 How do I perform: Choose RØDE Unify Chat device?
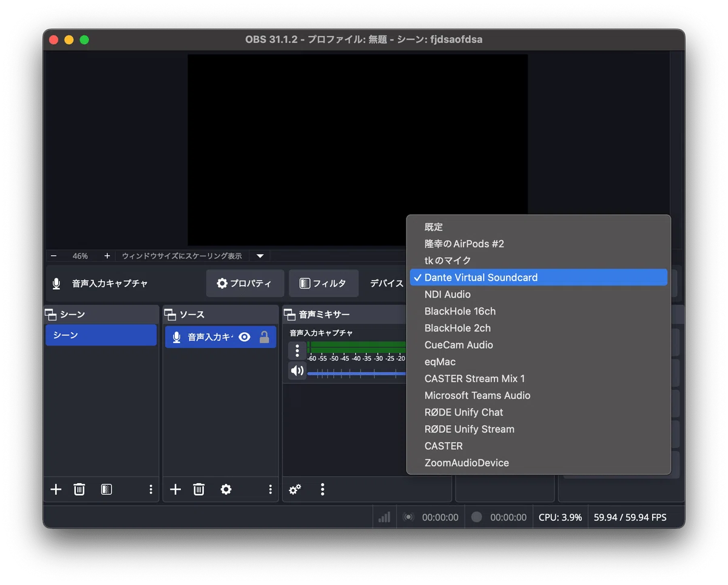coord(539,412)
